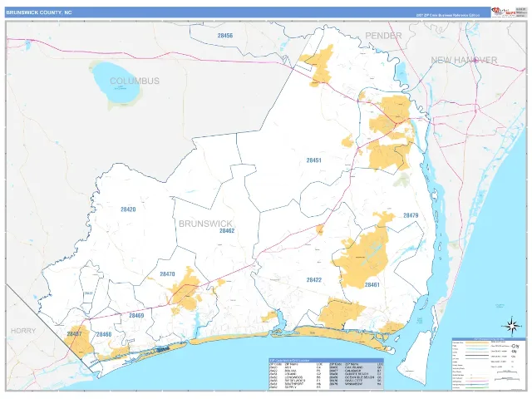The width and height of the screenshot is (532, 399).
Task: Click the scale bar in the legend
Action: (507, 372)
